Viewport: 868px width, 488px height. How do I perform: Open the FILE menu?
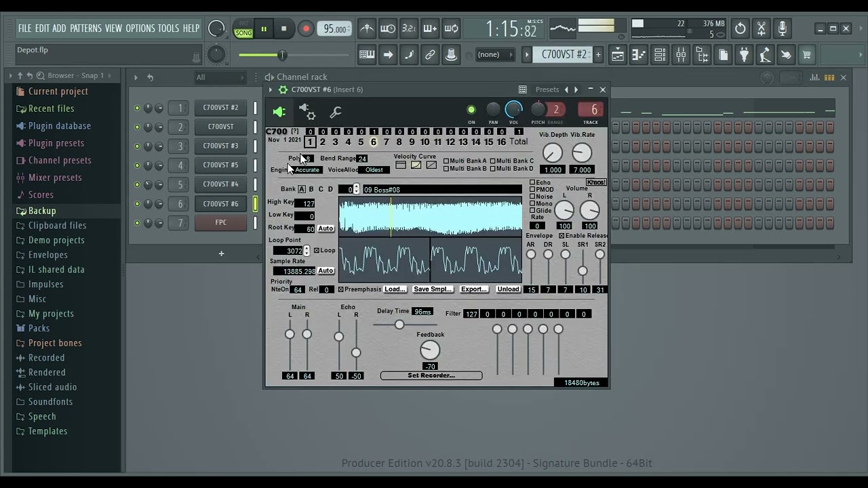click(x=25, y=28)
